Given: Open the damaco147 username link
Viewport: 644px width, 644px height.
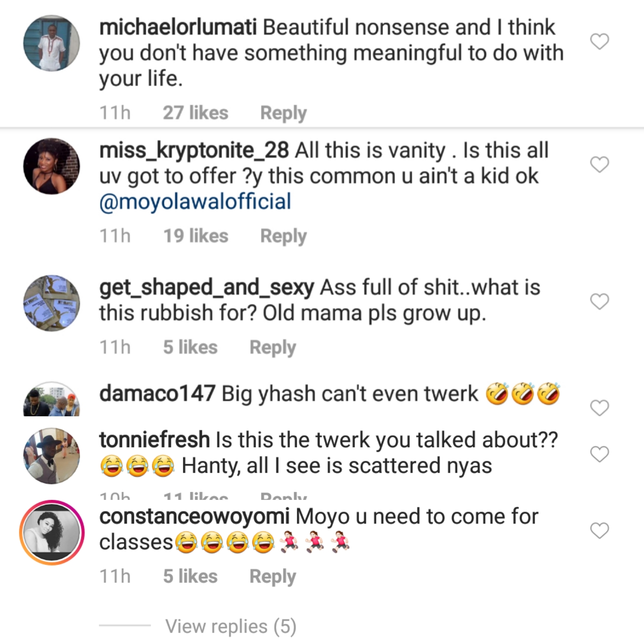Looking at the screenshot, I should tap(157, 394).
